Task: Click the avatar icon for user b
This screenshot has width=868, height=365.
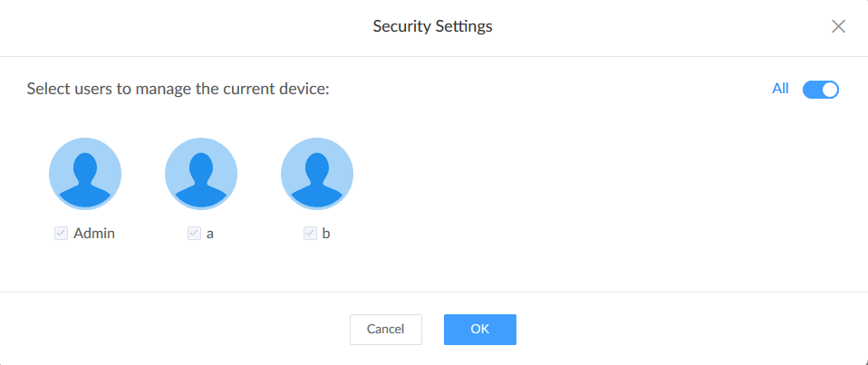Action: (x=317, y=175)
